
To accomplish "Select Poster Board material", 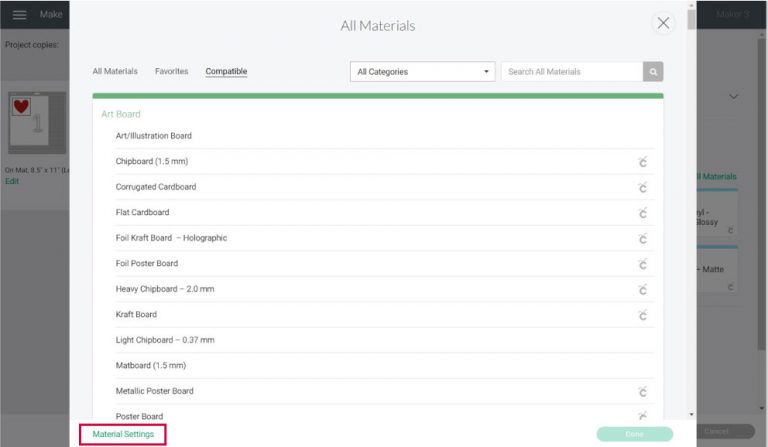I will pos(385,413).
